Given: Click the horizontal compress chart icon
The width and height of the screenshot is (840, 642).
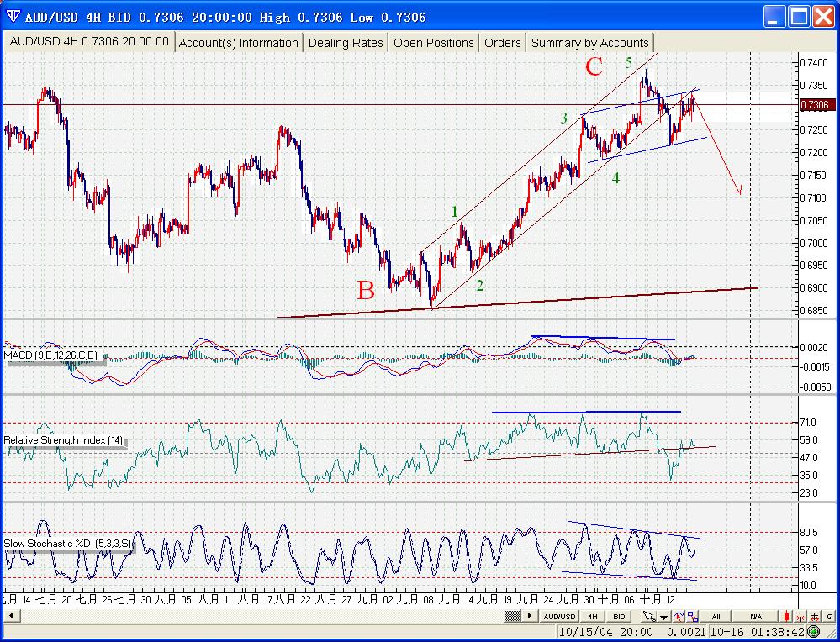Looking at the screenshot, I should (x=800, y=616).
